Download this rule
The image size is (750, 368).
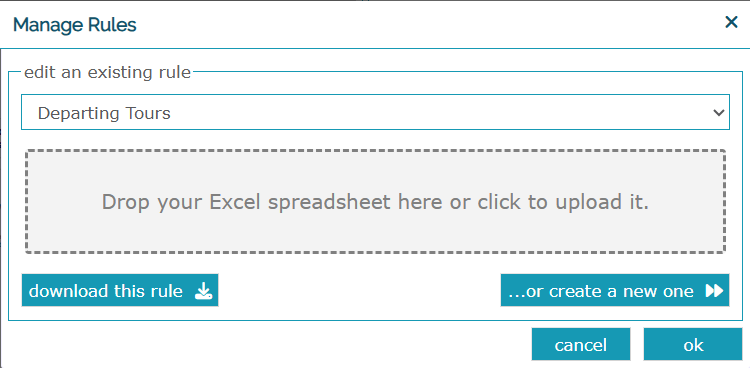click(120, 290)
